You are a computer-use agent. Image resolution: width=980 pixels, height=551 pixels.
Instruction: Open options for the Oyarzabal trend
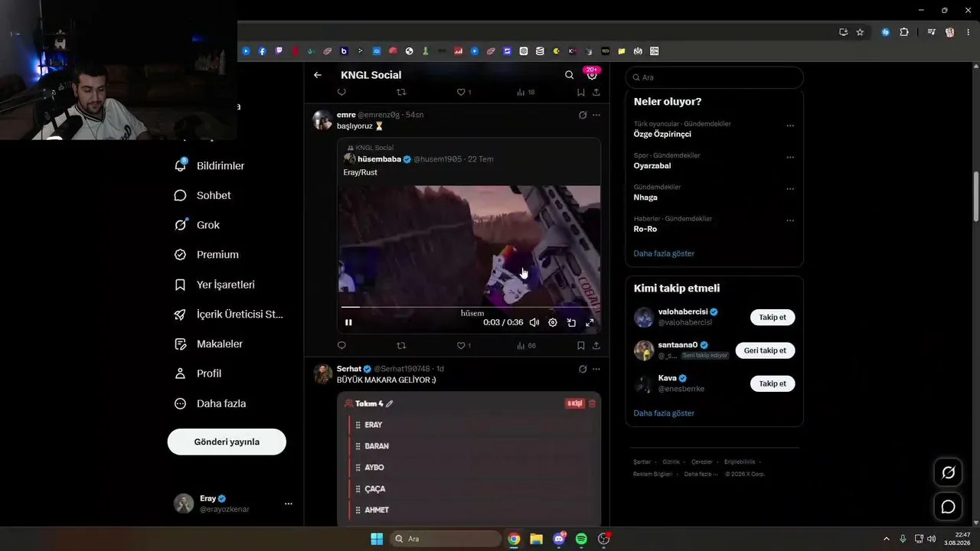pos(790,158)
